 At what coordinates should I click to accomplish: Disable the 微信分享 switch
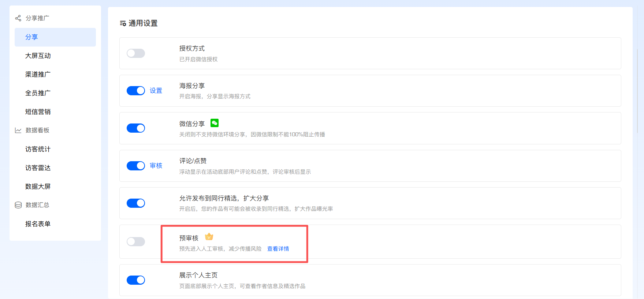click(136, 128)
